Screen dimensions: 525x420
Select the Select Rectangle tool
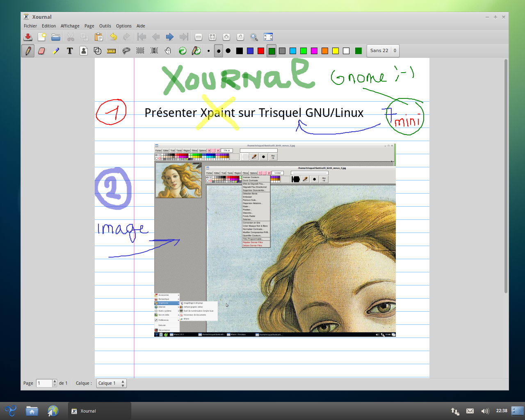(140, 51)
